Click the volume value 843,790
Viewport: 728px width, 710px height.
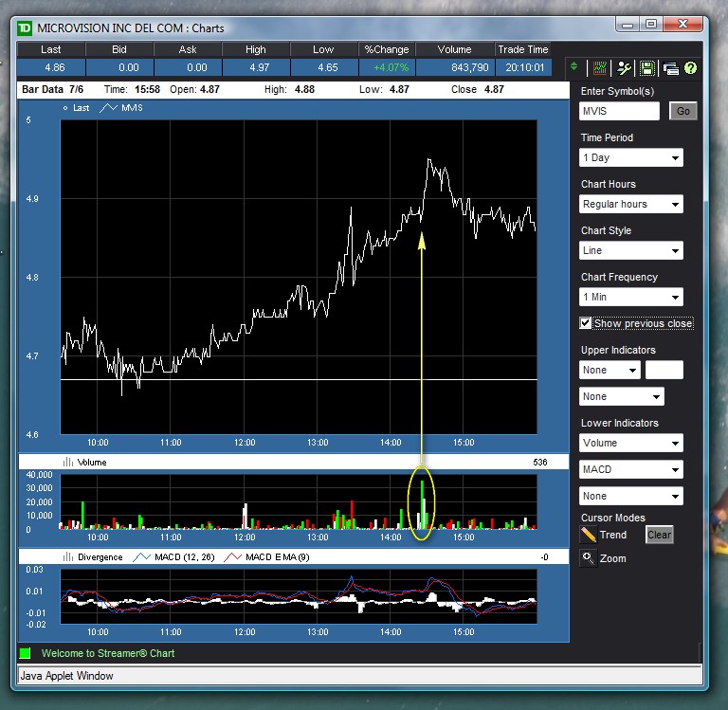tap(470, 67)
